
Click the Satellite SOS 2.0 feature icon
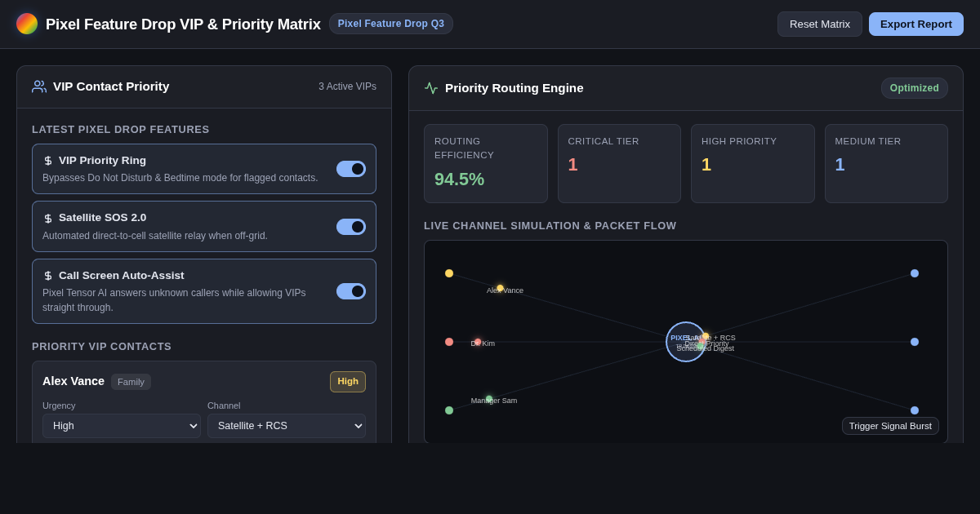pos(48,218)
